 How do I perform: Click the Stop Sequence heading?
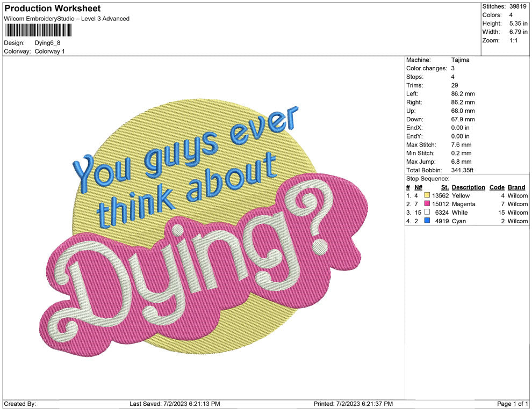point(428,179)
